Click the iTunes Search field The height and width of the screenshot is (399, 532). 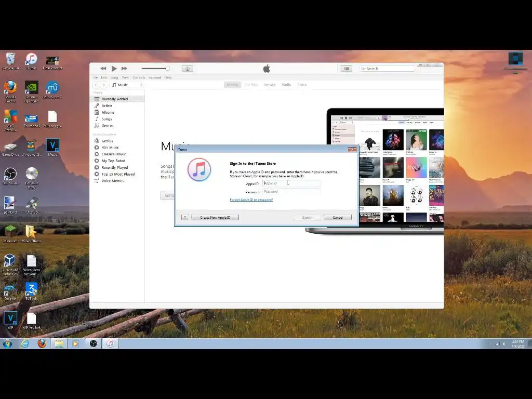coord(387,69)
